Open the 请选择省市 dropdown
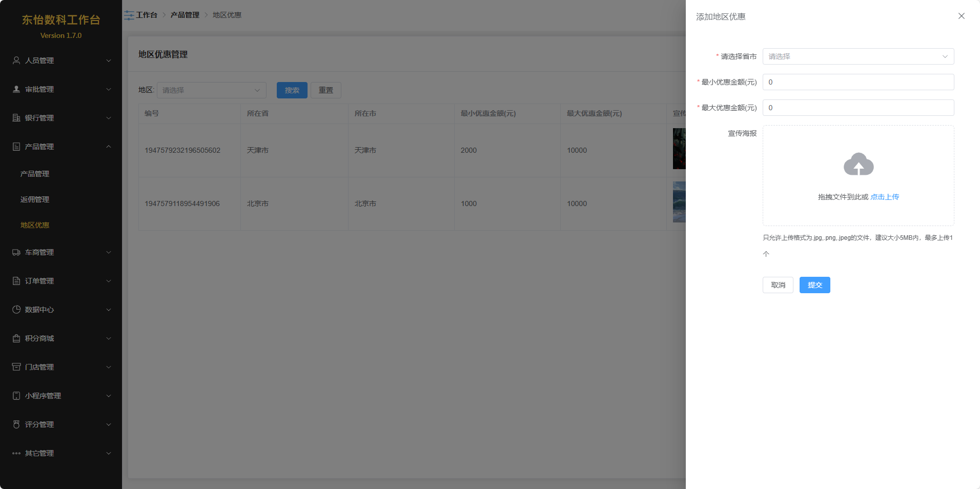The width and height of the screenshot is (980, 489). (x=858, y=56)
